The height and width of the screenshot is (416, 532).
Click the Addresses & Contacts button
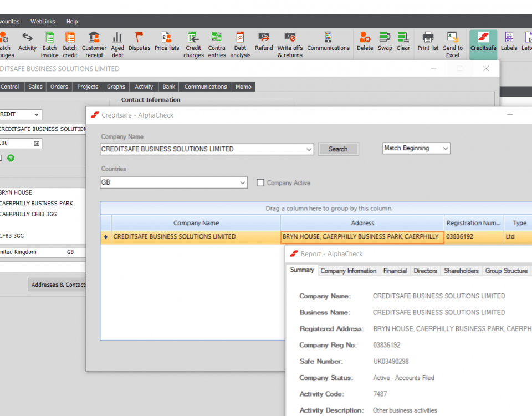point(58,285)
